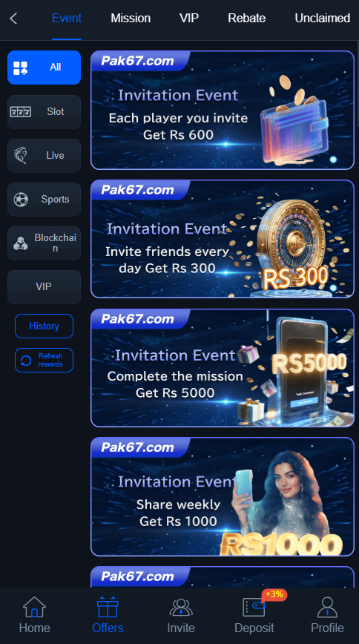Open the Deposit wallet icon
Viewport: 359px width, 644px height.
tap(254, 607)
